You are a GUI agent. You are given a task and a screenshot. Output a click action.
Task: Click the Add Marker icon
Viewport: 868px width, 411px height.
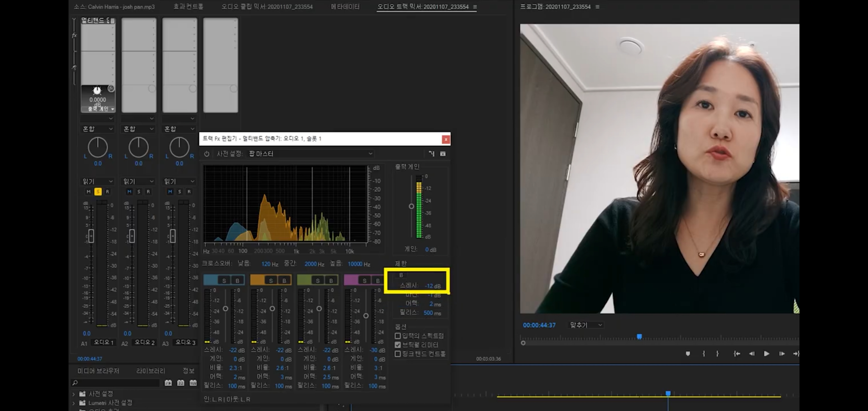coord(688,353)
